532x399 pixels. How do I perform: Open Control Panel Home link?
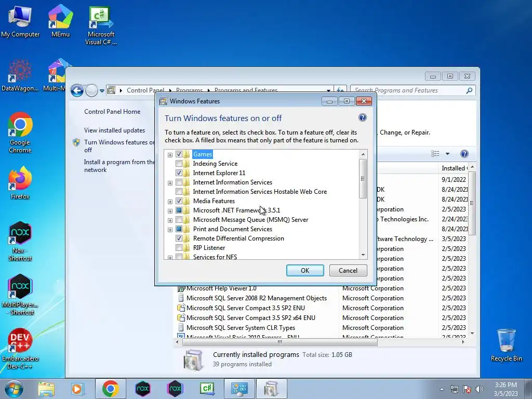click(112, 112)
